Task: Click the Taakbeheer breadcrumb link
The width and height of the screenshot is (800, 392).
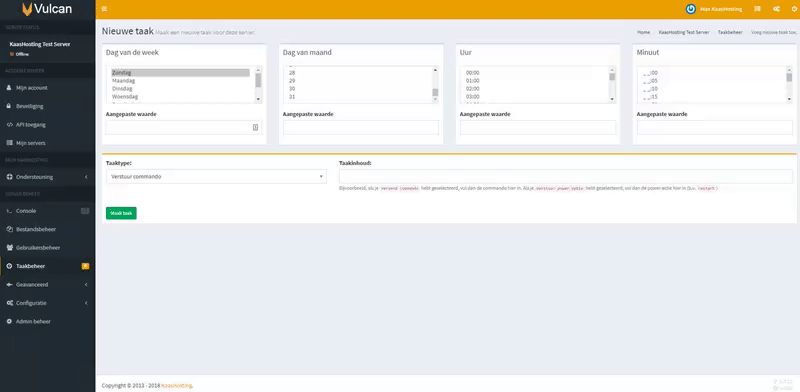Action: coord(730,32)
